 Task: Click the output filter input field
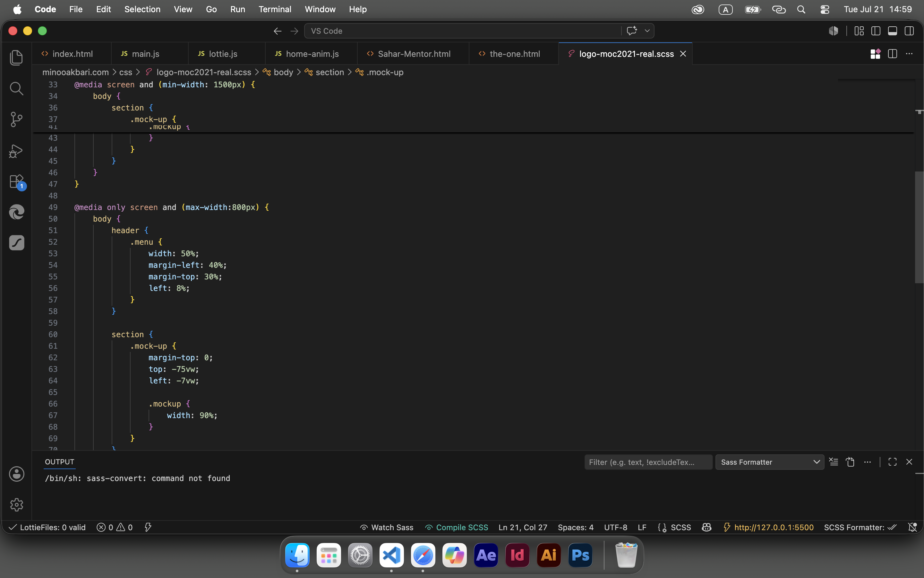coord(648,462)
